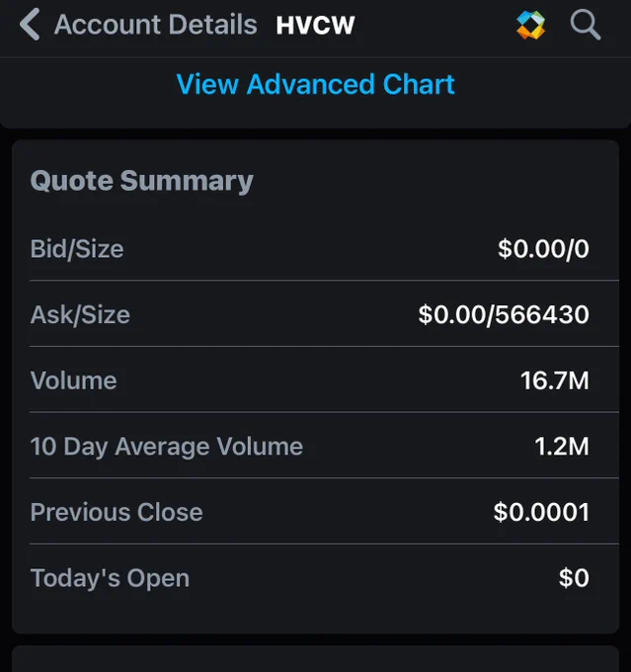Viewport: 631px width, 672px height.
Task: Tap the $0.0001 previous close value
Action: click(541, 512)
